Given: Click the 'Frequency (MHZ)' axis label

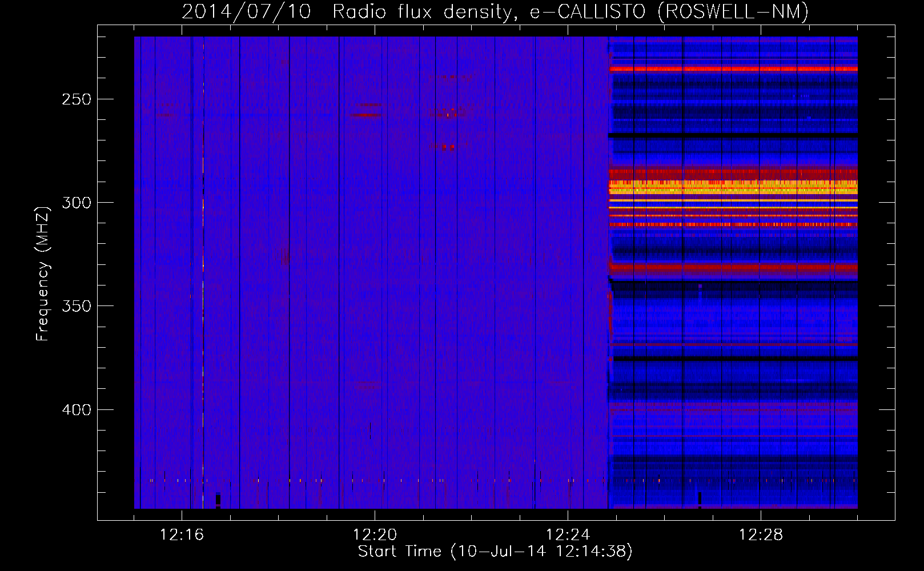Looking at the screenshot, I should (x=43, y=274).
